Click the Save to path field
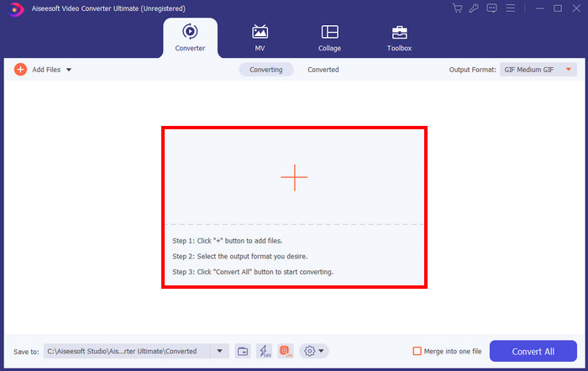This screenshot has width=588, height=371. tap(127, 351)
